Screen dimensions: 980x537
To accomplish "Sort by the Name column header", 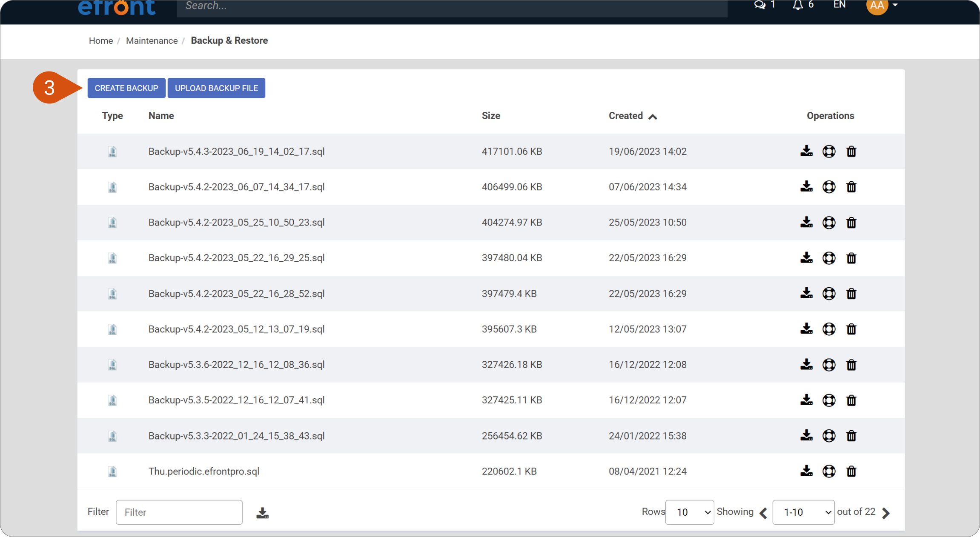I will [161, 116].
